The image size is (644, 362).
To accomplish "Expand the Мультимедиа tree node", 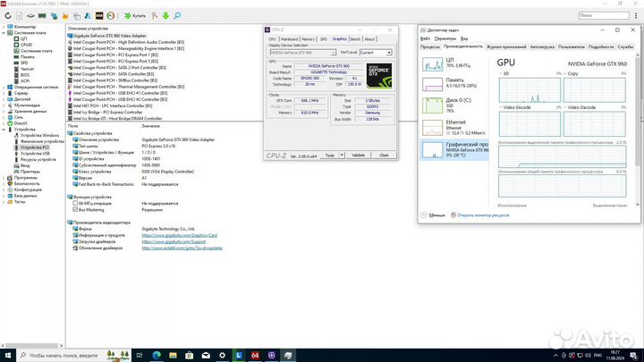I will coord(4,105).
